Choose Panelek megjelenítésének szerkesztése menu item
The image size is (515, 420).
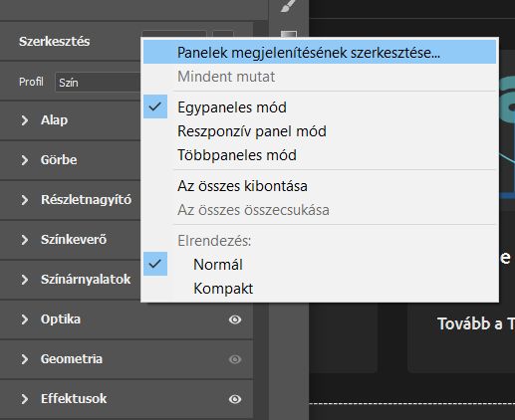[x=320, y=52]
